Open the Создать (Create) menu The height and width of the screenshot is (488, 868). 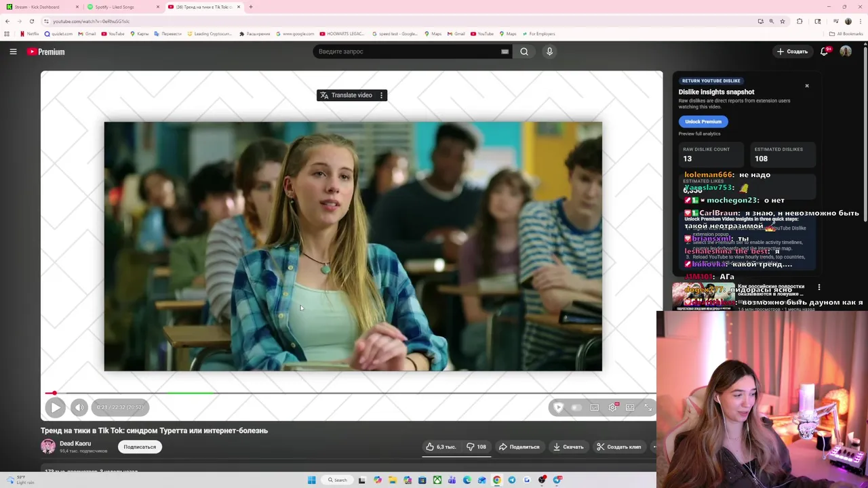click(792, 52)
